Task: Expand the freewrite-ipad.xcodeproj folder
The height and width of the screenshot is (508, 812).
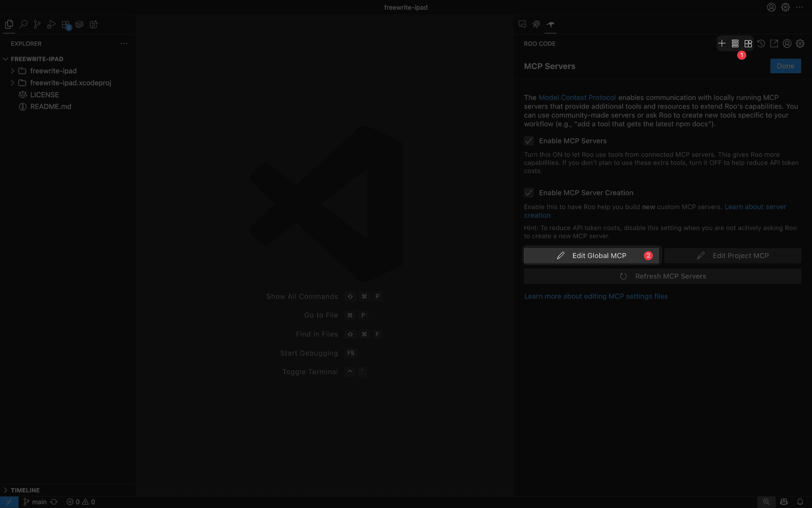Action: (x=12, y=82)
